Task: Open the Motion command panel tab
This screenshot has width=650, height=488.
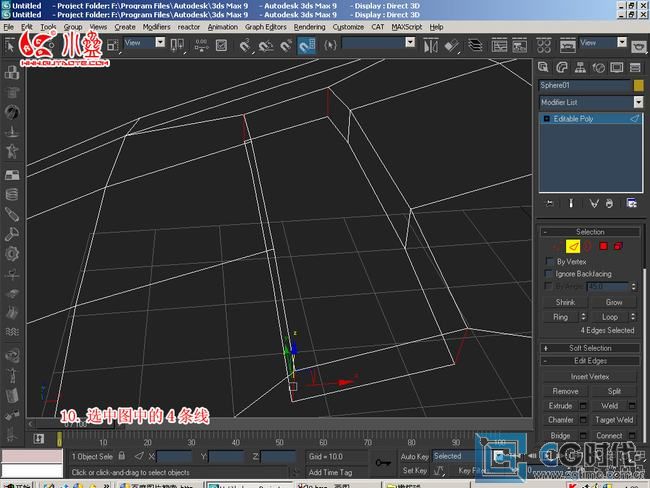Action: [x=598, y=67]
